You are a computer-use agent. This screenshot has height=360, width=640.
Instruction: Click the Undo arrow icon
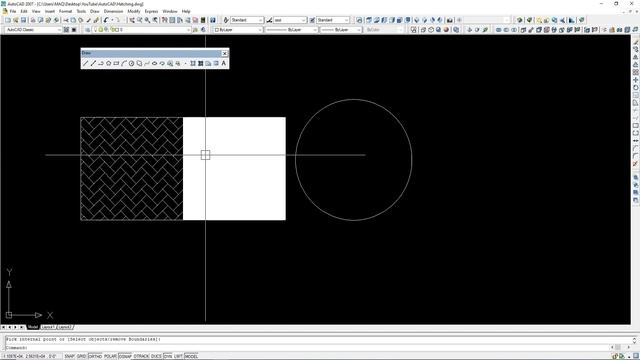tap(106, 20)
